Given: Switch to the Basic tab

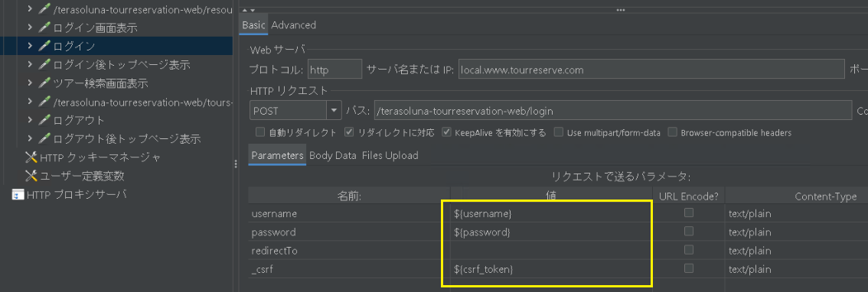Looking at the screenshot, I should click(x=253, y=25).
